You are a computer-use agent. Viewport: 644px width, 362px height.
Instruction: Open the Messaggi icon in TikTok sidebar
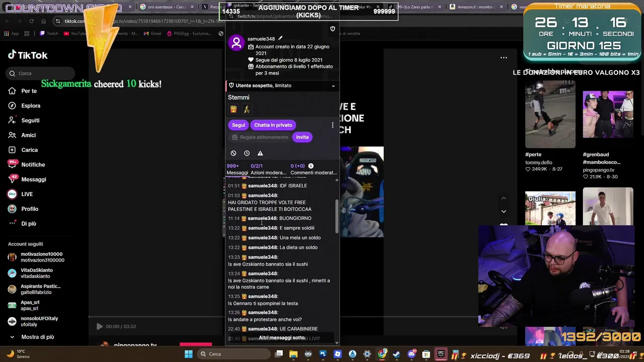click(13, 179)
